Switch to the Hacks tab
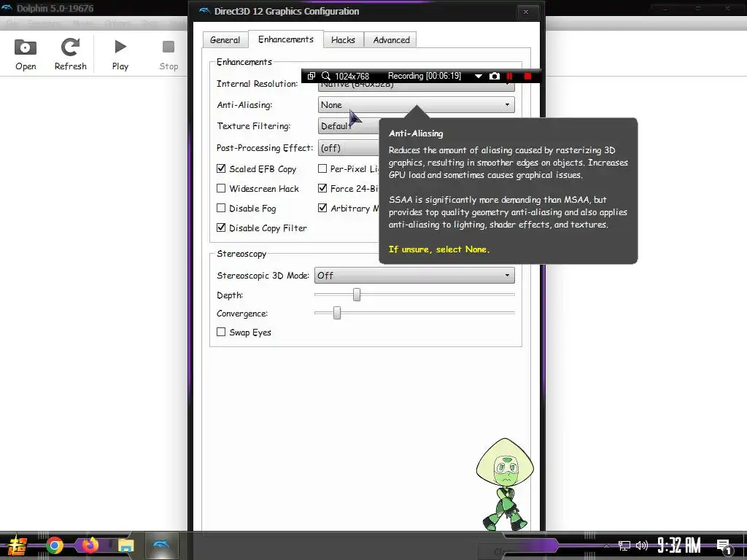The width and height of the screenshot is (747, 560). (343, 40)
